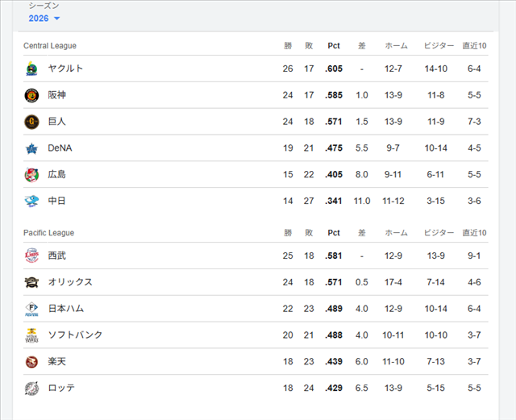Click the Orix Buffaloes logo

point(31,282)
